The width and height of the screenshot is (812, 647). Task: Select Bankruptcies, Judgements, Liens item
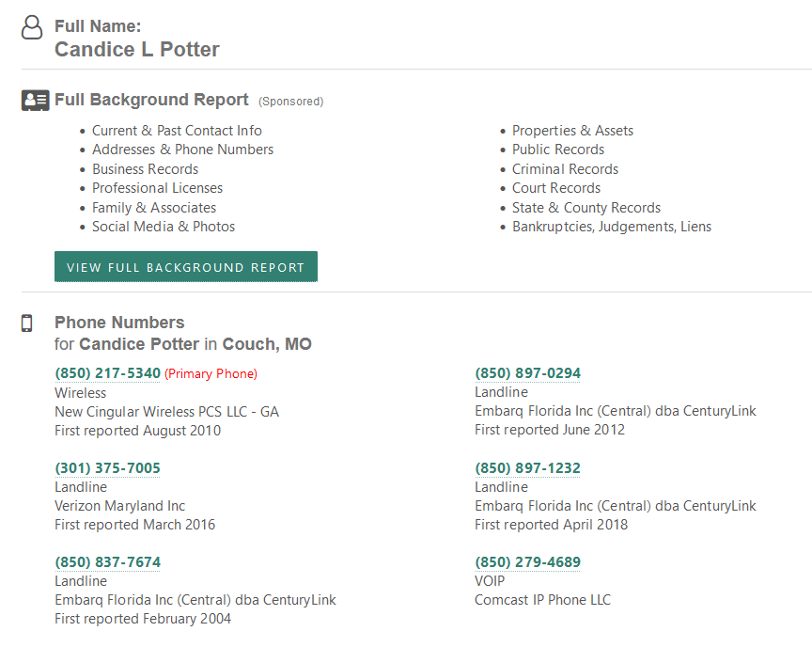(x=612, y=227)
